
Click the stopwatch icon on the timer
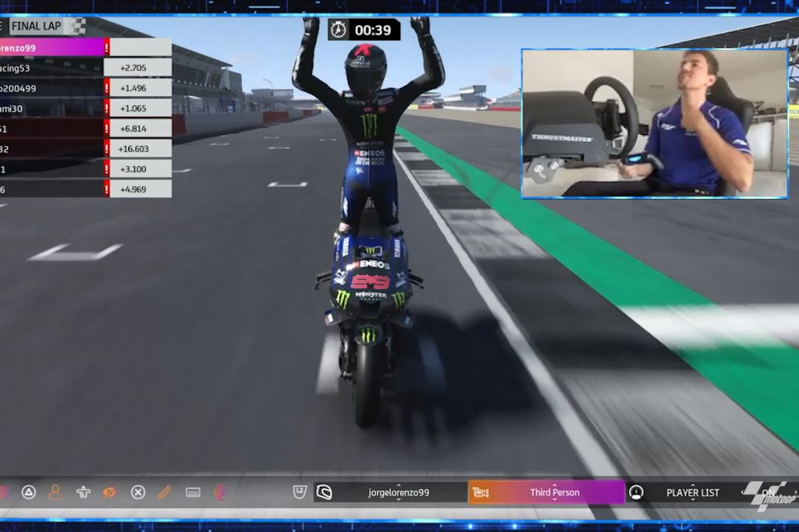pyautogui.click(x=338, y=30)
